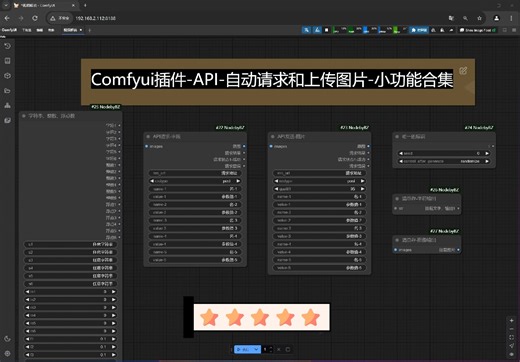This screenshot has width=520, height=362.
Task: Click the browser translate page icon
Action: point(451,18)
